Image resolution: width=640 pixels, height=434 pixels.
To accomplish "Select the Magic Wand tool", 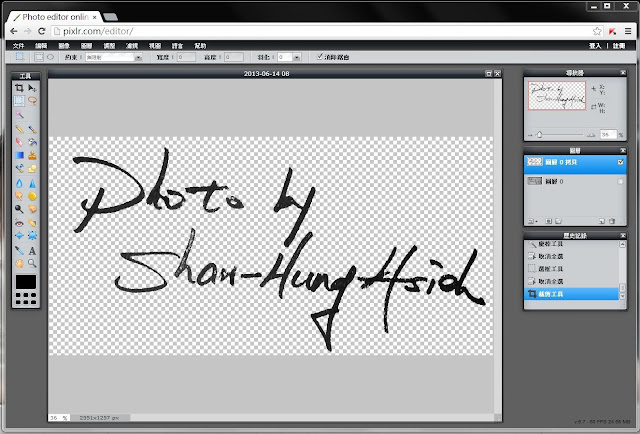I will (19, 114).
